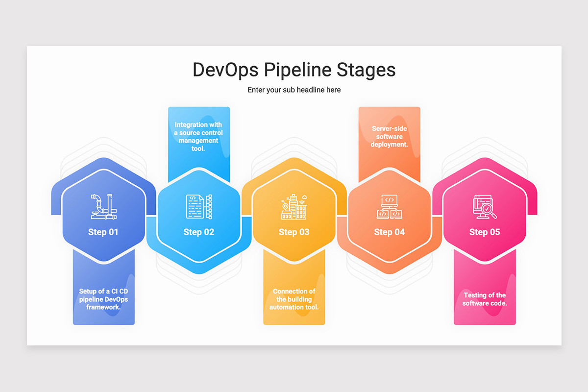Click the server-side software deployment card
Viewport: 588px width, 392px height.
click(389, 135)
